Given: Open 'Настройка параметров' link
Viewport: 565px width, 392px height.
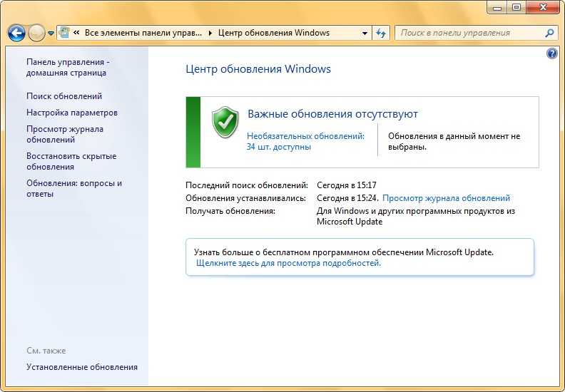Looking at the screenshot, I should [x=72, y=113].
